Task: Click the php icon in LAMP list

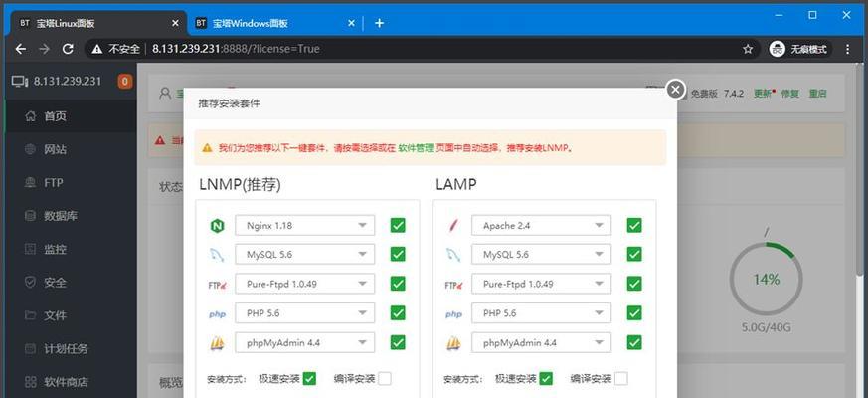Action: point(453,314)
